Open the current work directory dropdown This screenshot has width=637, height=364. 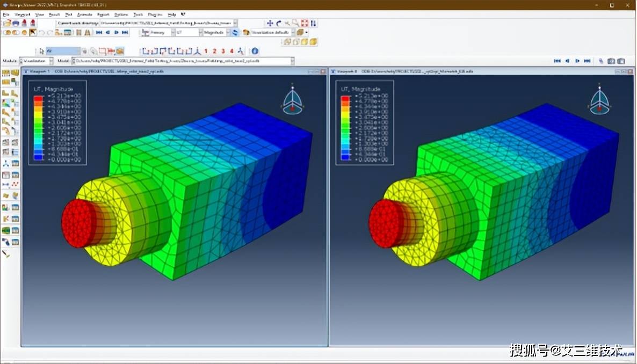click(235, 23)
